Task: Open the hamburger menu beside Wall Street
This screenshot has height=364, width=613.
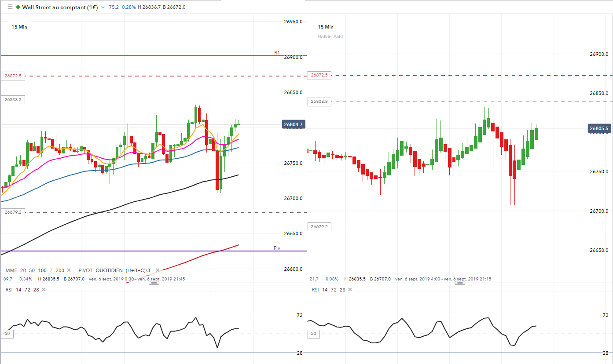Action: coord(10,7)
